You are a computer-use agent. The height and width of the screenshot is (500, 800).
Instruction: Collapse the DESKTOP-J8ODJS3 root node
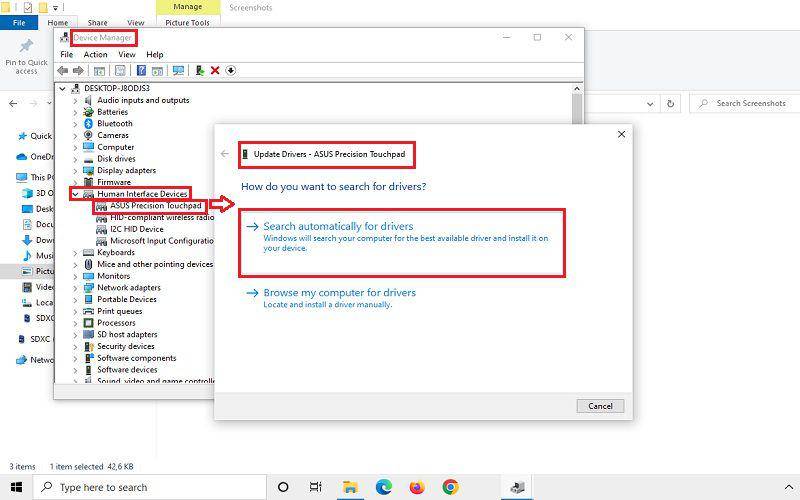pos(62,88)
